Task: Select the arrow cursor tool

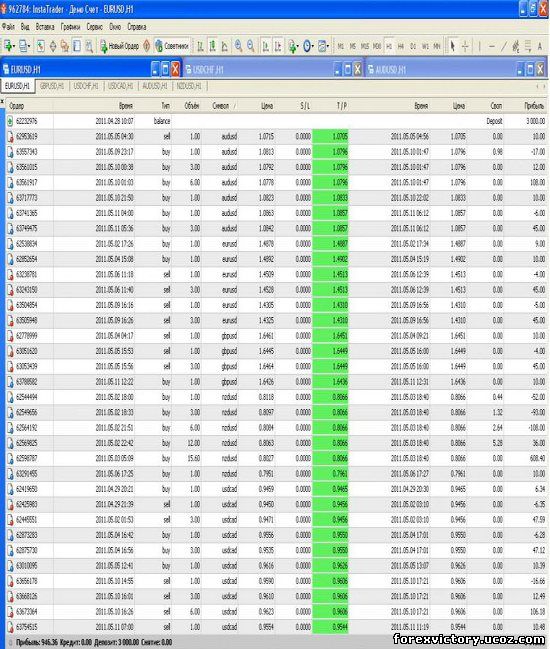Action: click(453, 46)
